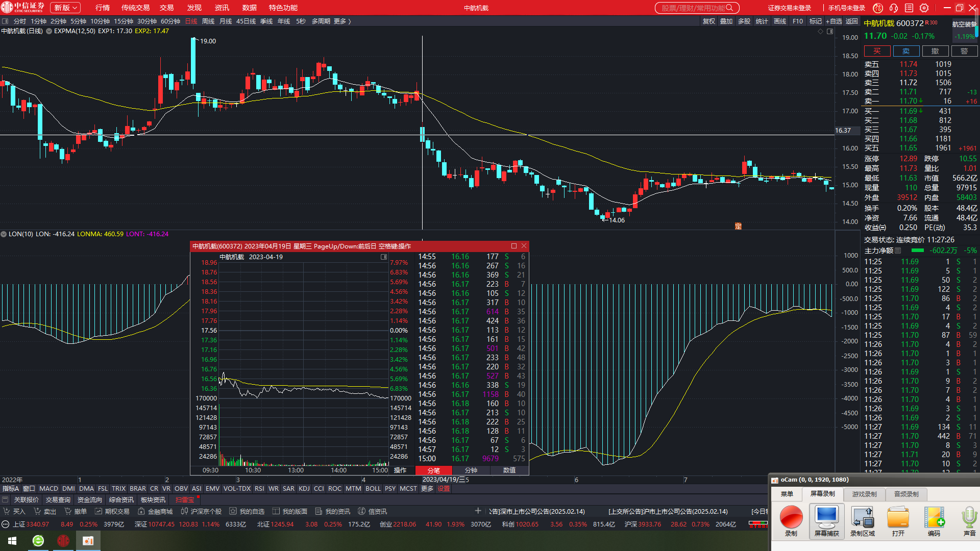This screenshot has width=980, height=551.
Task: Switch to the 周线 period tab
Action: [x=208, y=21]
